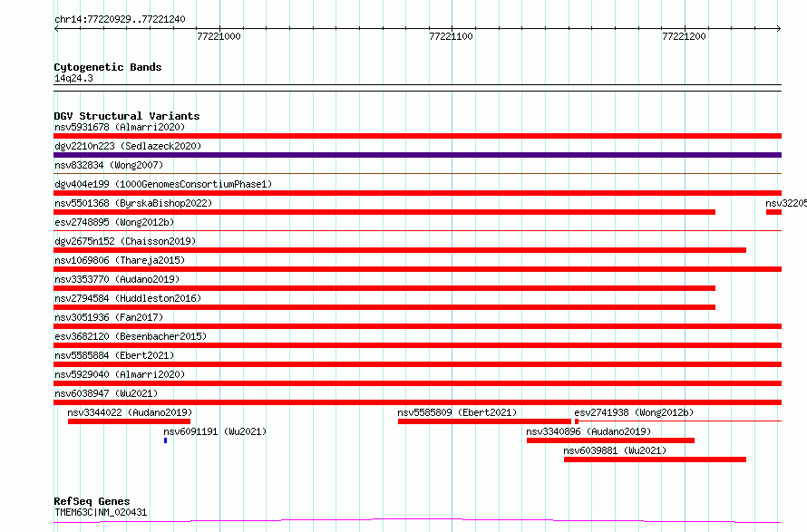807x532 pixels.
Task: Click ruler position label 77221100
Action: (451, 36)
